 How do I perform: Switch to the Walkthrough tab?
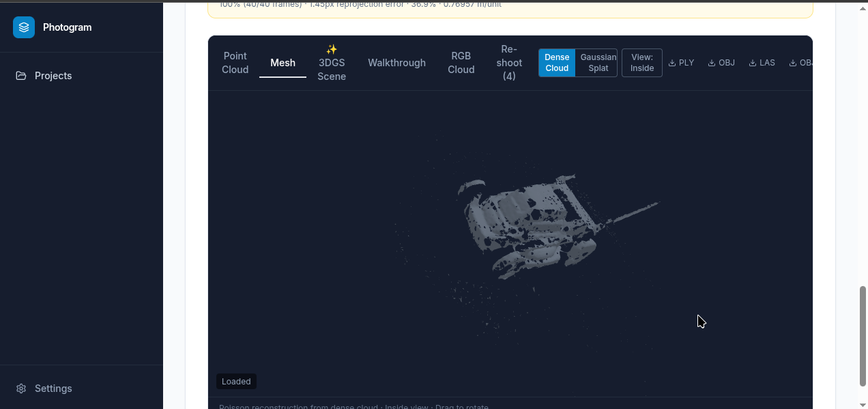coord(396,63)
